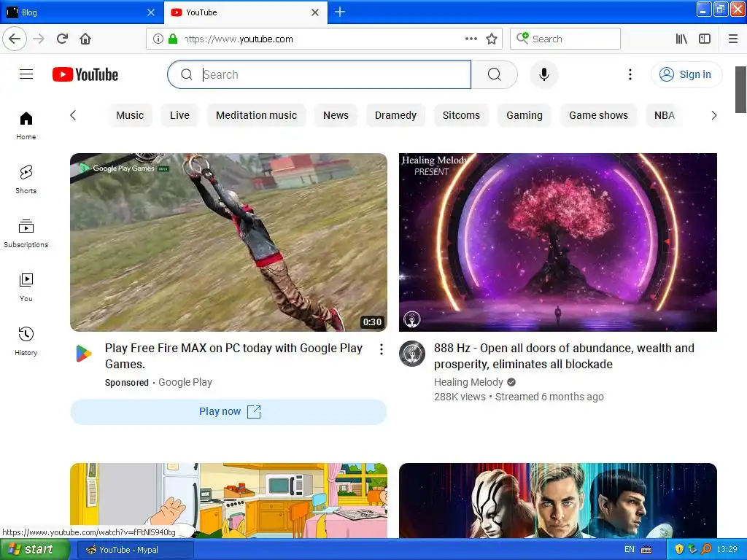Open Subscriptions in sidebar
747x560 pixels.
click(x=26, y=233)
